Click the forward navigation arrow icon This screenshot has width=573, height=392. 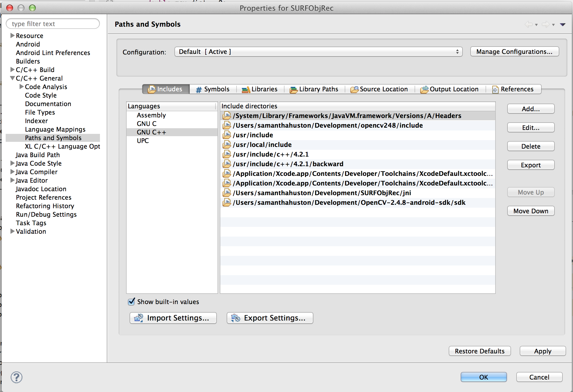(x=545, y=24)
